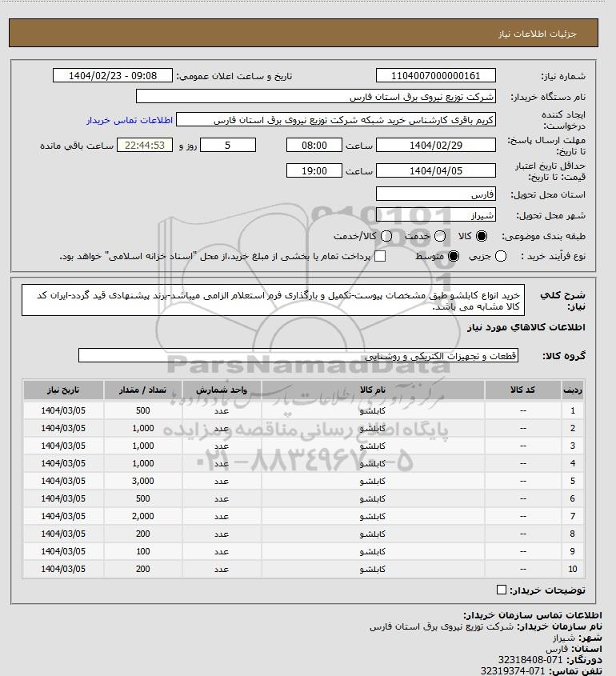Toggle the Islamic treasury bonds payment checkbox
616x676 pixels.
click(380, 256)
